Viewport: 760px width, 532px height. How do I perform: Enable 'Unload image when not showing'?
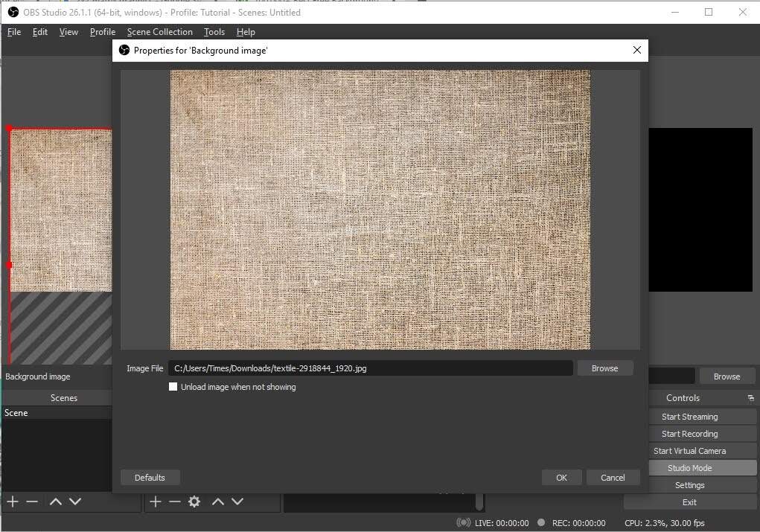coord(173,386)
